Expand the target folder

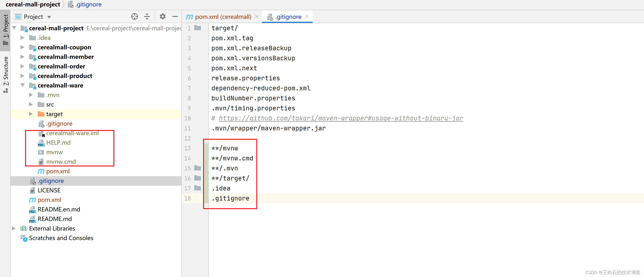(x=31, y=114)
